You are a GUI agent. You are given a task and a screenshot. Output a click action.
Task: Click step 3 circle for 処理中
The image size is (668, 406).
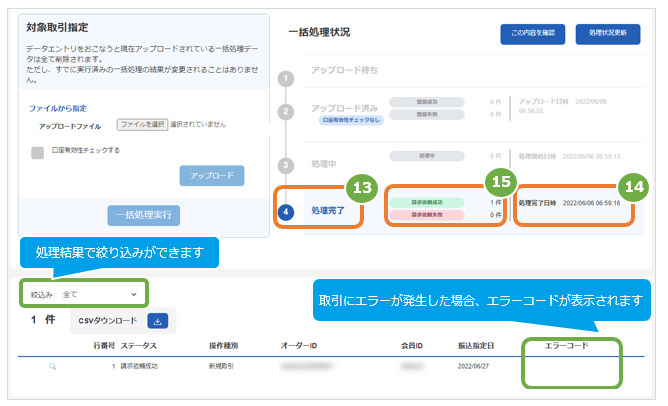(286, 165)
